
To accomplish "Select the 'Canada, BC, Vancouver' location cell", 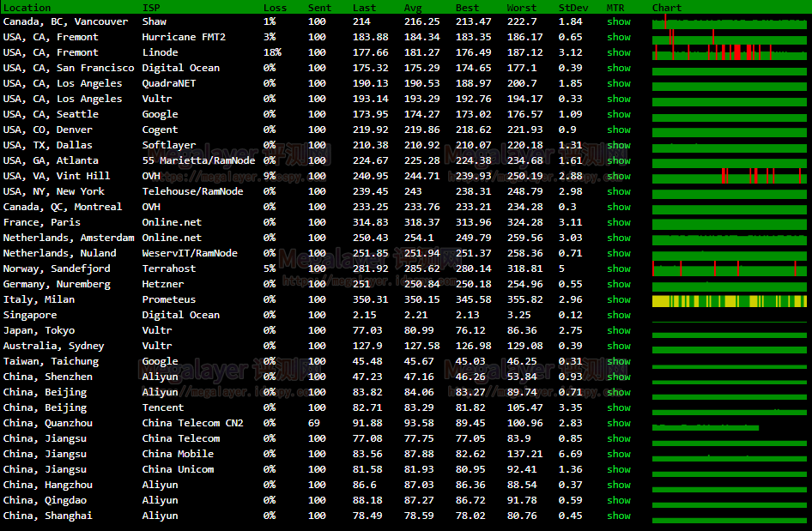I will click(x=65, y=21).
